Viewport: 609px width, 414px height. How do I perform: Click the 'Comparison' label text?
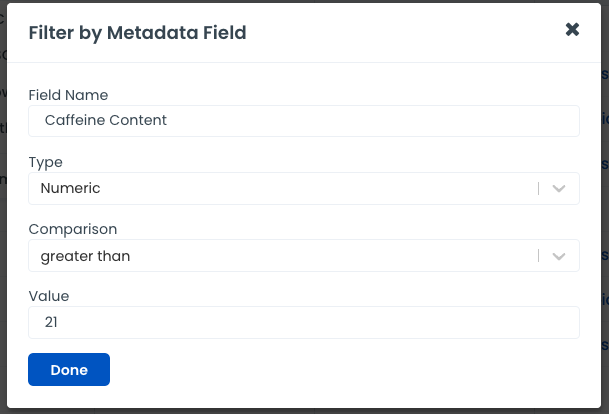point(72,229)
